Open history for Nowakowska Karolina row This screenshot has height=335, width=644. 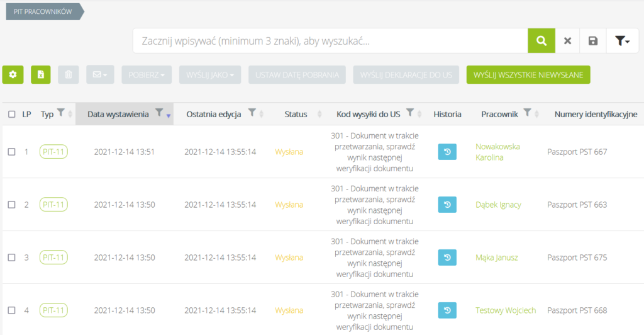[447, 152]
